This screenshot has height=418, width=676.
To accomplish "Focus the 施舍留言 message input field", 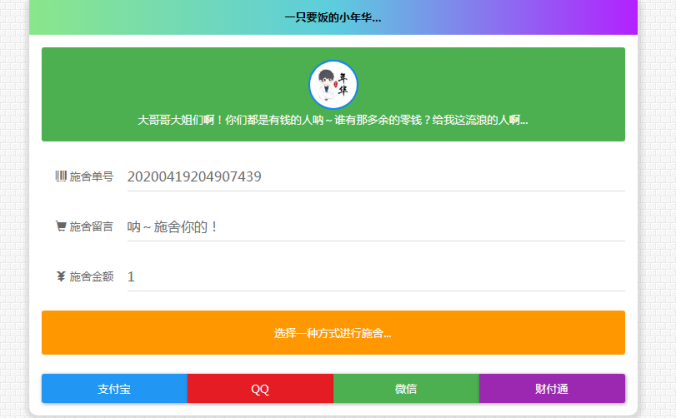I will pos(376,227).
